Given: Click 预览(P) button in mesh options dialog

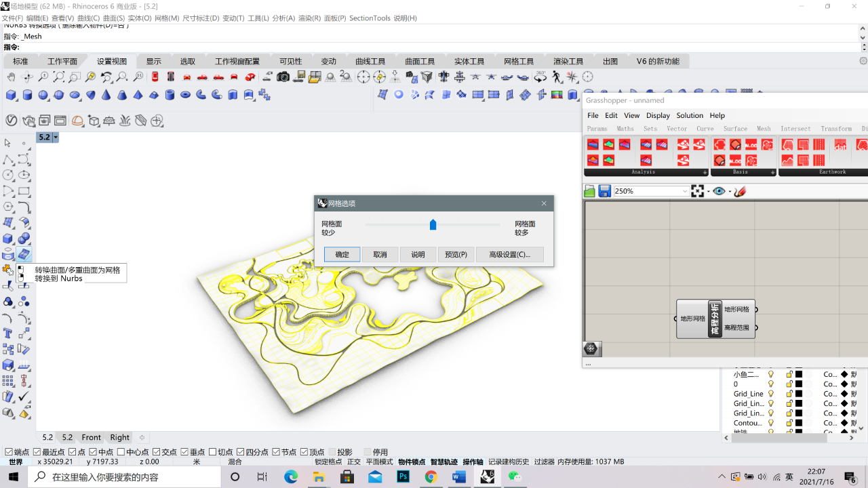Looking at the screenshot, I should click(x=456, y=254).
